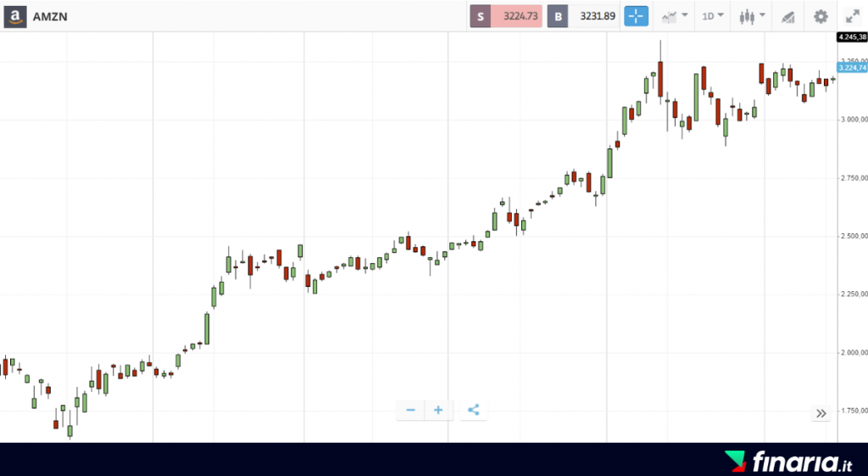Click the Amazon logo icon
The height and width of the screenshot is (476, 868).
15,17
